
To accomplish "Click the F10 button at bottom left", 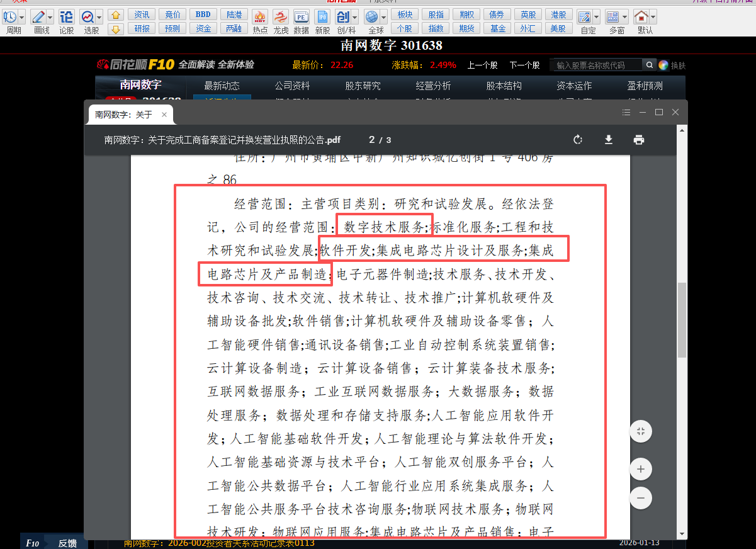I will [x=33, y=543].
